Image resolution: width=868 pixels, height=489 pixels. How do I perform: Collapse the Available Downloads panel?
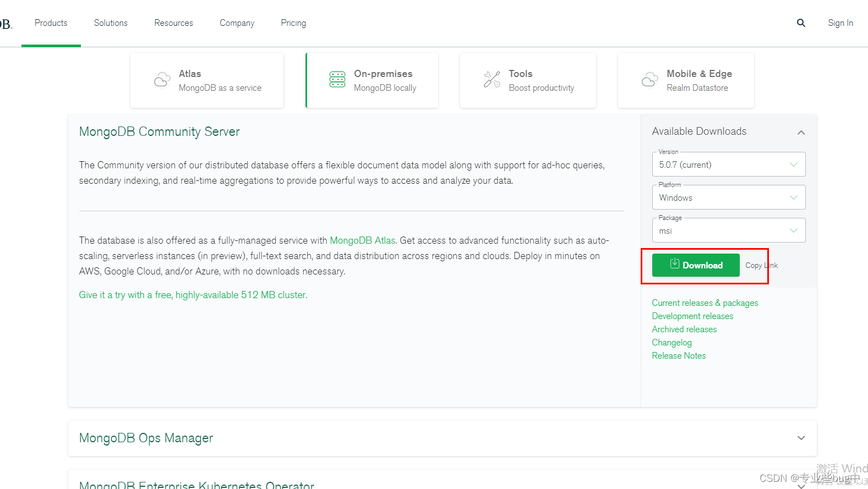[x=801, y=133]
